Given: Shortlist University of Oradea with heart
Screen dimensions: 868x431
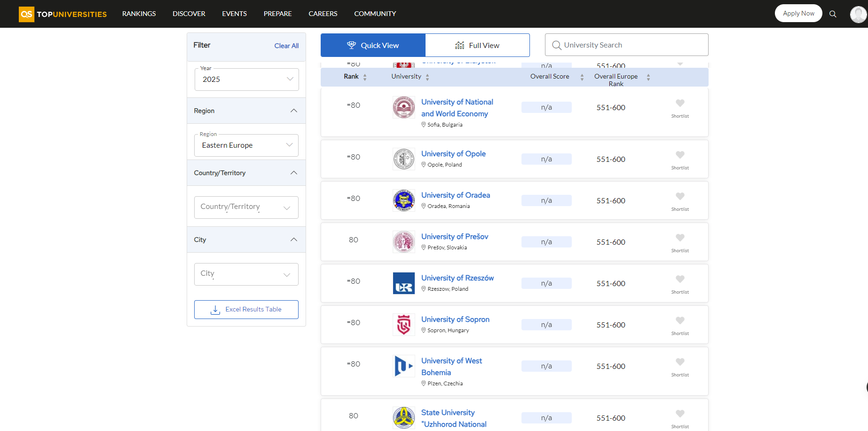Looking at the screenshot, I should [680, 196].
